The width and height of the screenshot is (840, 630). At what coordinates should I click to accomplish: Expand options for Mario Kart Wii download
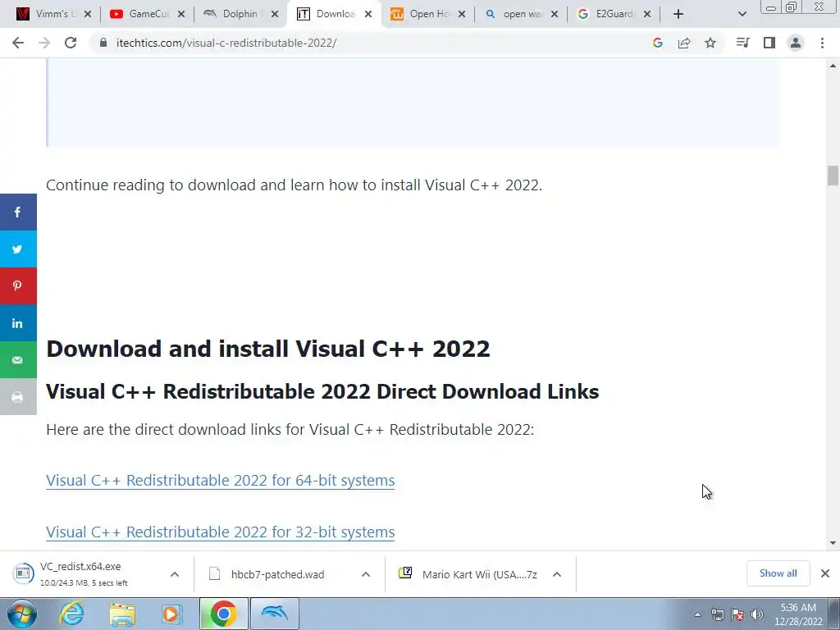tap(557, 574)
